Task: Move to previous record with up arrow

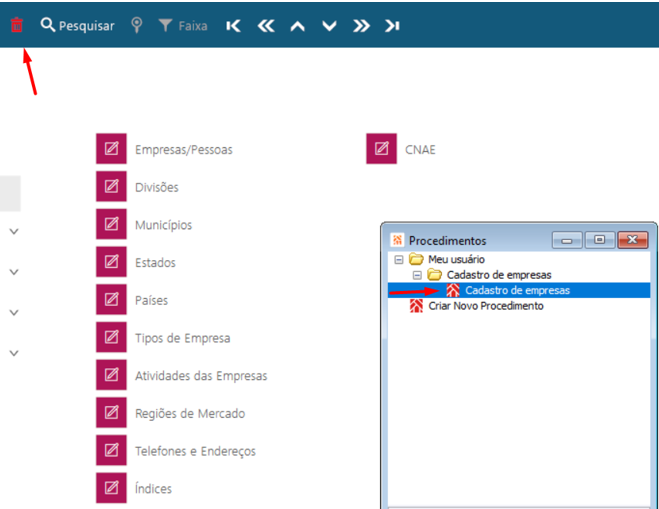Action: [298, 26]
